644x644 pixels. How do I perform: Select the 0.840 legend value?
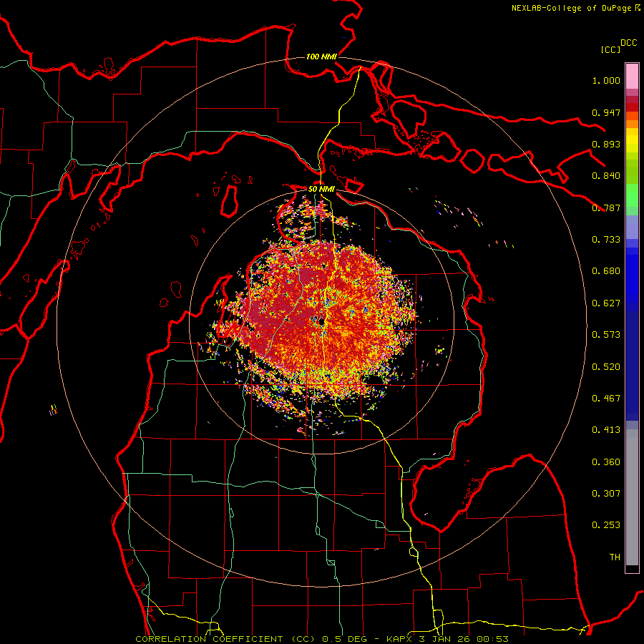(x=606, y=176)
